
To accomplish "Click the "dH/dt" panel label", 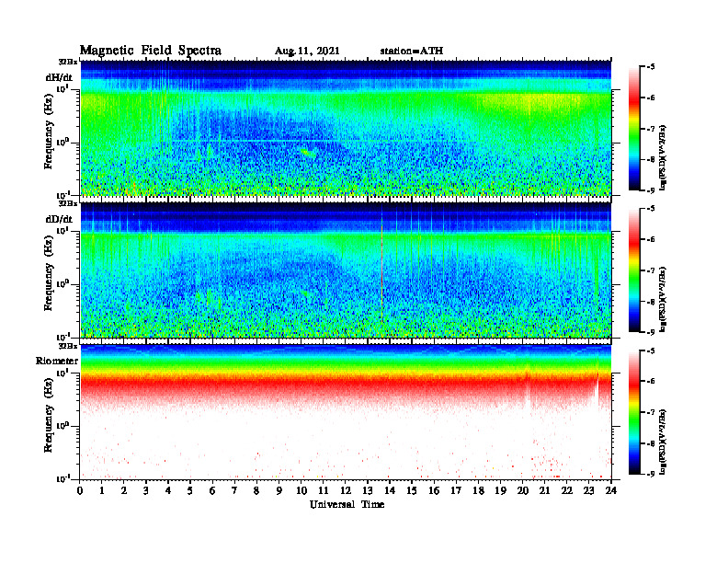I will 59,77.
